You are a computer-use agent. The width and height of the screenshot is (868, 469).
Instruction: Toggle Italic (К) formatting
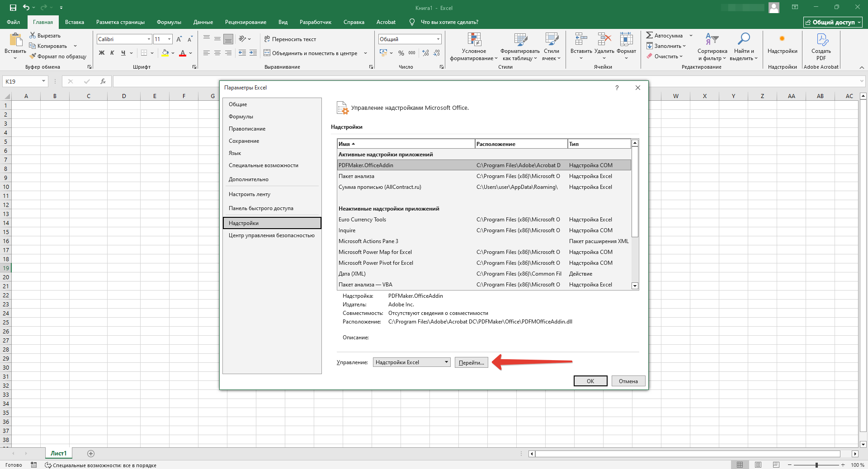click(x=112, y=53)
